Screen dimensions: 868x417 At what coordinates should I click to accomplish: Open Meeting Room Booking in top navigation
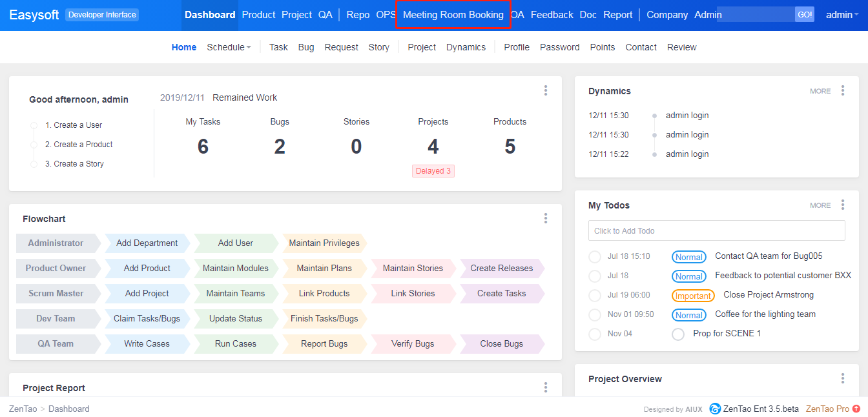tap(453, 15)
